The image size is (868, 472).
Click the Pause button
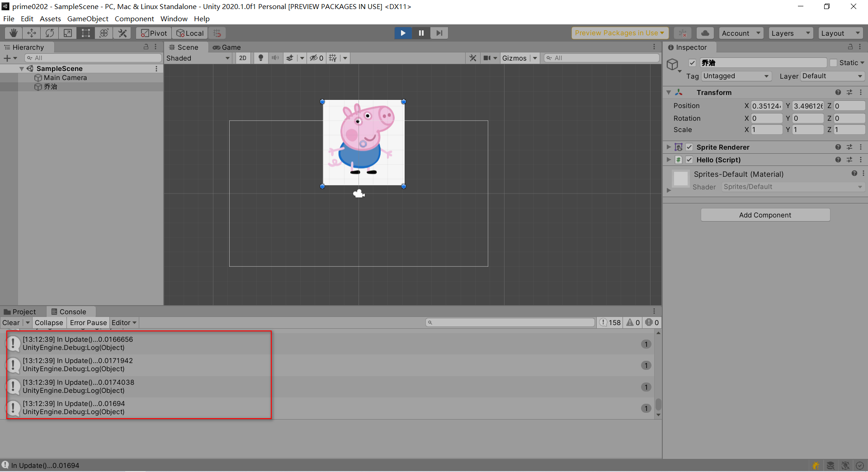tap(421, 33)
